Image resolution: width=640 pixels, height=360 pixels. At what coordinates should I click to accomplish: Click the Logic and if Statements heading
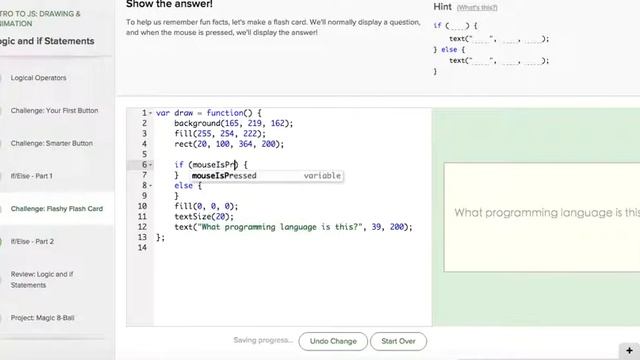47,41
